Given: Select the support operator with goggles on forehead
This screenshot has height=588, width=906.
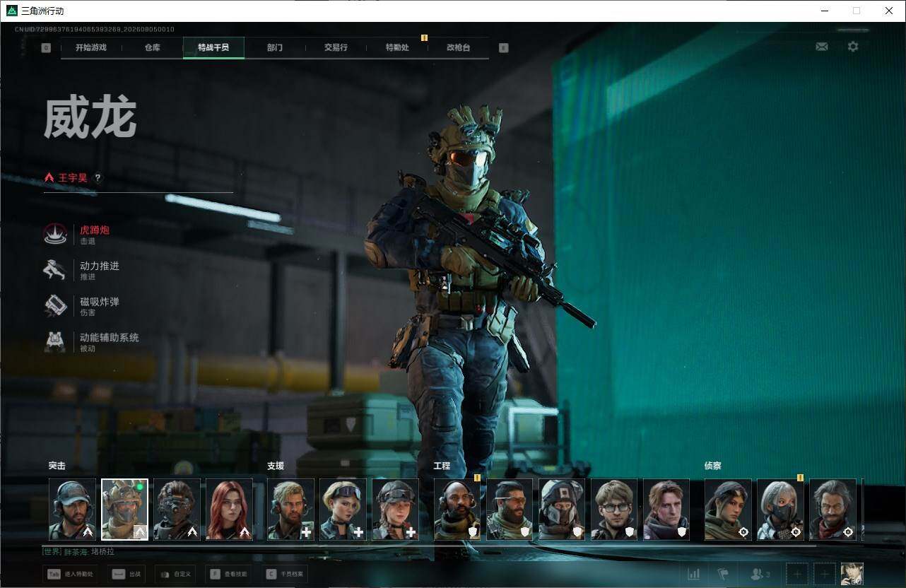Looking at the screenshot, I should pyautogui.click(x=343, y=510).
